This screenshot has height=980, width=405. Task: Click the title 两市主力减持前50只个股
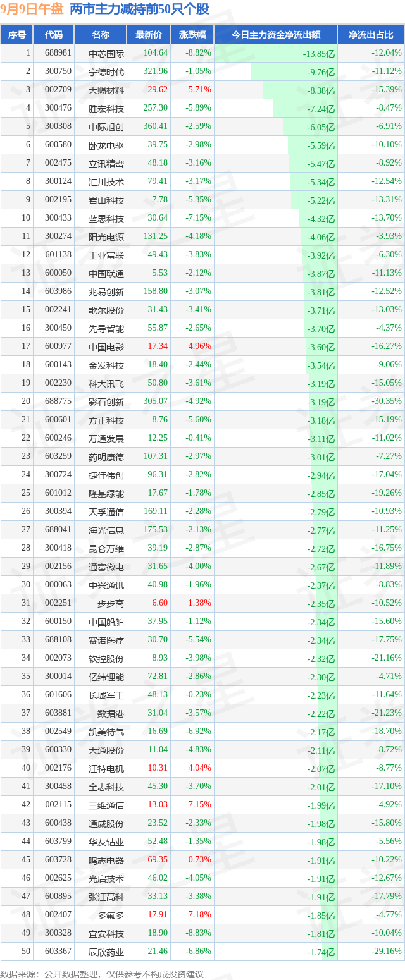[139, 9]
